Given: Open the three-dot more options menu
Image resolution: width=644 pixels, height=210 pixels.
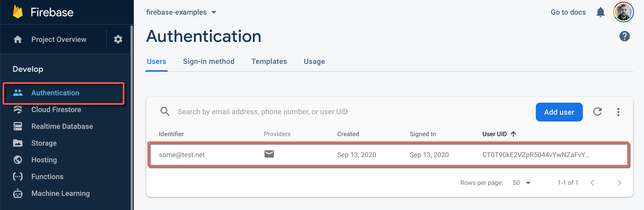Looking at the screenshot, I should click(618, 112).
